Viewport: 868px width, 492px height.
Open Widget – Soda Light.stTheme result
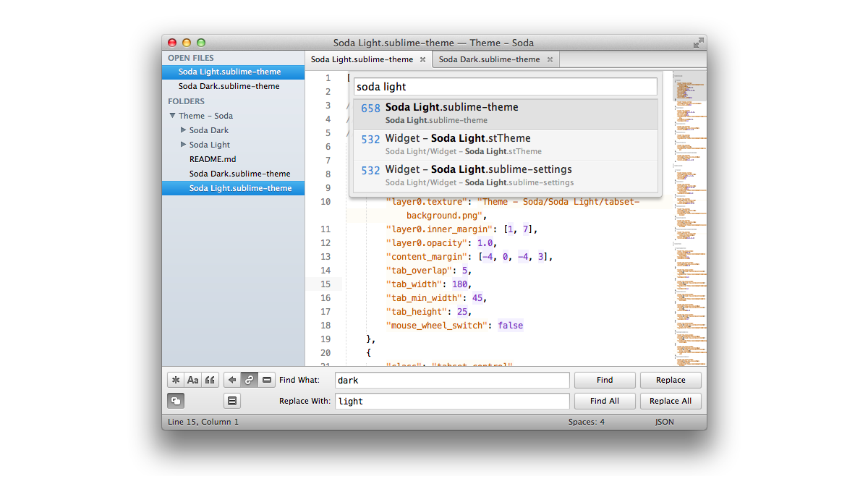[x=506, y=145]
